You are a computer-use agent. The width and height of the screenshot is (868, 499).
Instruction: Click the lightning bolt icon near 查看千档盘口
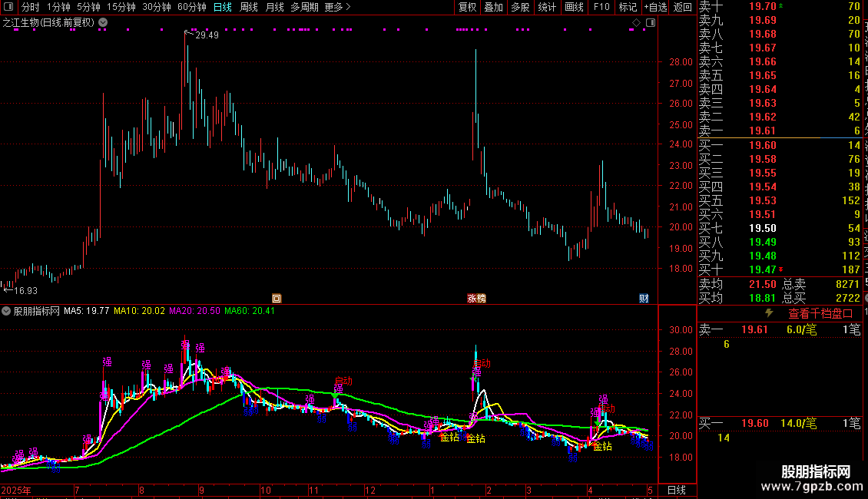tap(769, 313)
